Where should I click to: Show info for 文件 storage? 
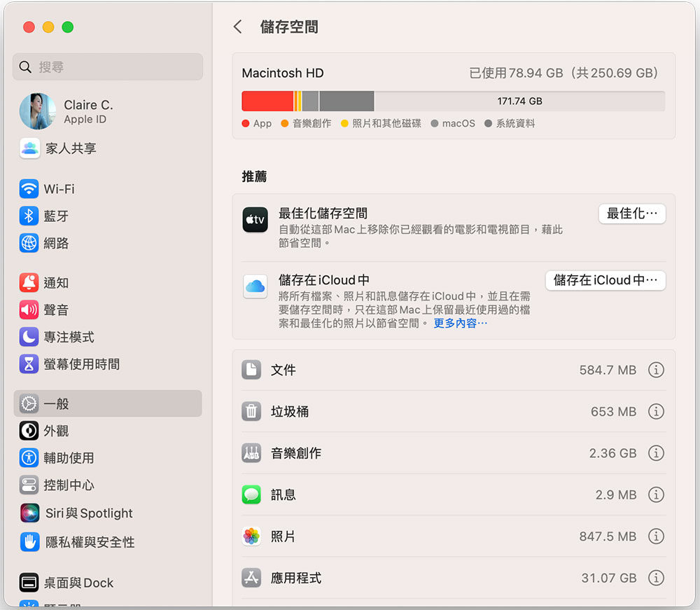[x=656, y=370]
